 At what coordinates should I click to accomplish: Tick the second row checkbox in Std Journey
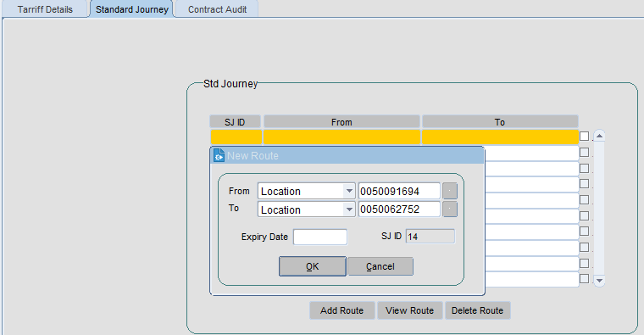584,152
